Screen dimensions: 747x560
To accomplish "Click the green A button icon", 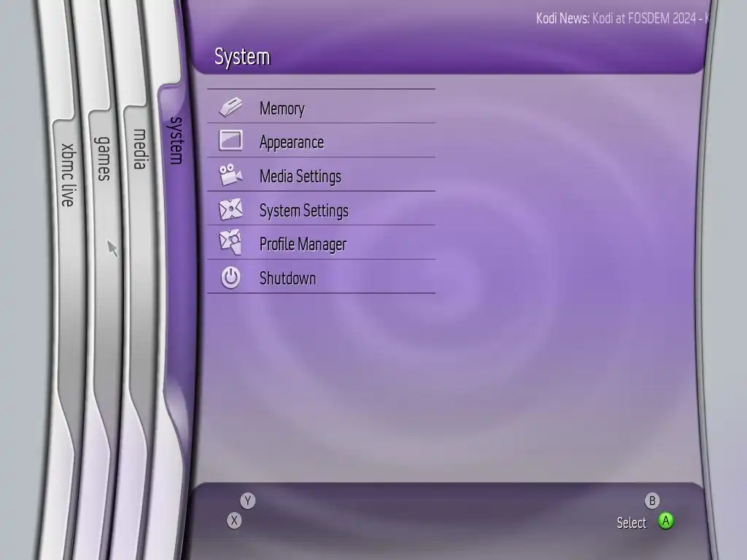I will click(666, 521).
